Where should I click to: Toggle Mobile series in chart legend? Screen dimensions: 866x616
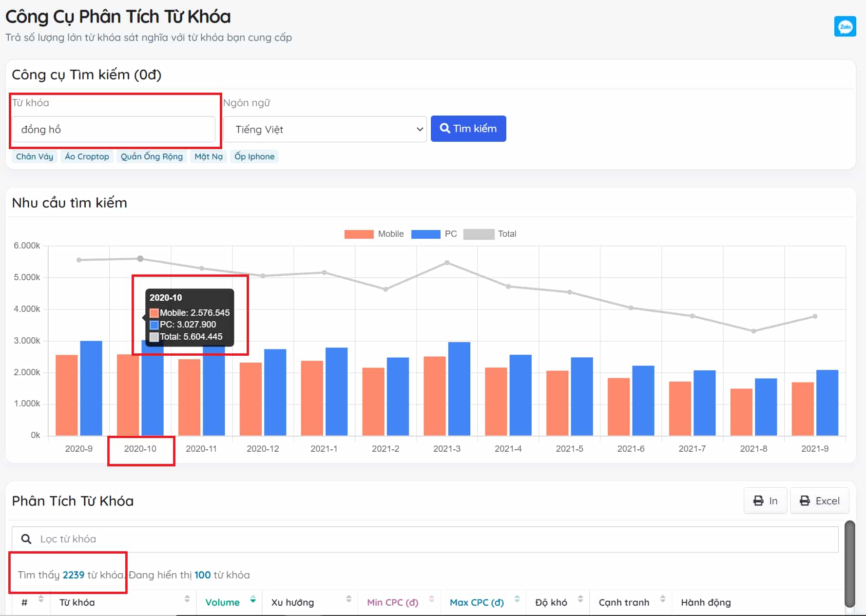coord(374,234)
